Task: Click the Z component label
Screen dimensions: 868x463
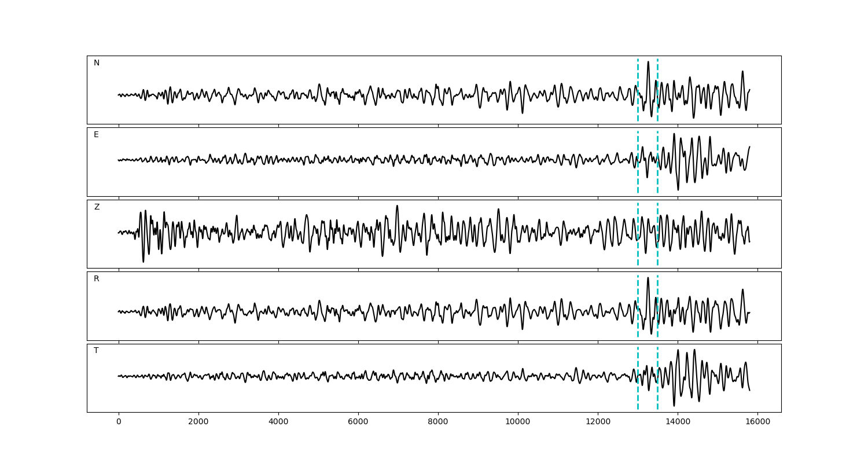Action: click(97, 207)
